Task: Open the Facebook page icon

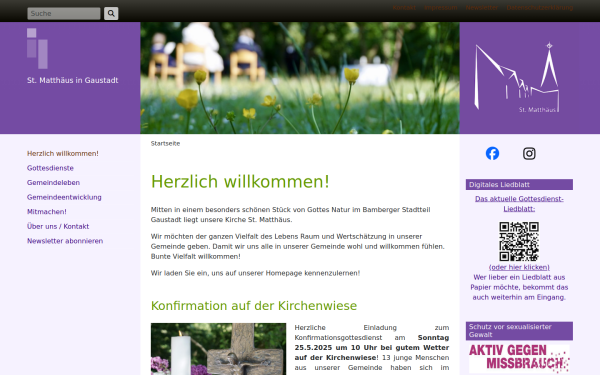Action: pyautogui.click(x=492, y=153)
